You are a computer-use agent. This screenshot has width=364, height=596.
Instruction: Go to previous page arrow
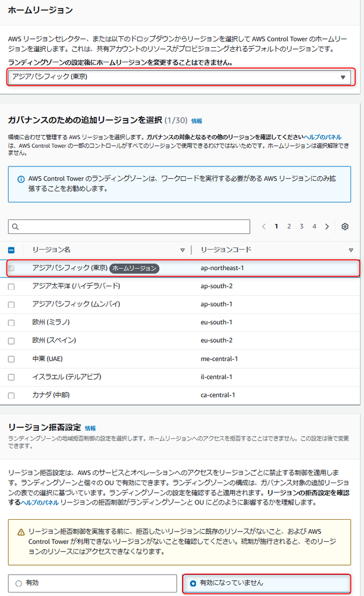[264, 226]
